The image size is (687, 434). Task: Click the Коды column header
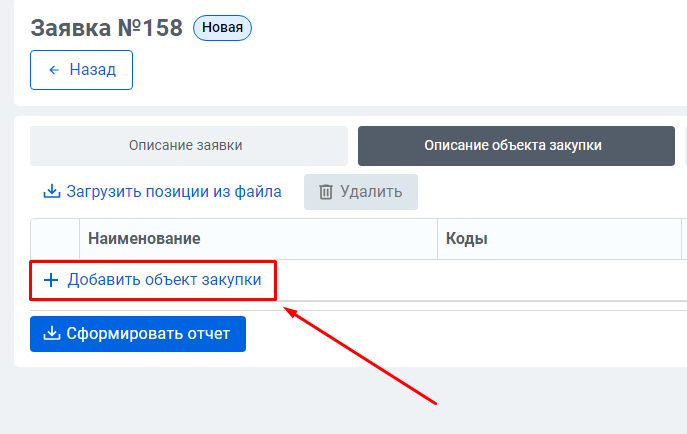pos(559,239)
